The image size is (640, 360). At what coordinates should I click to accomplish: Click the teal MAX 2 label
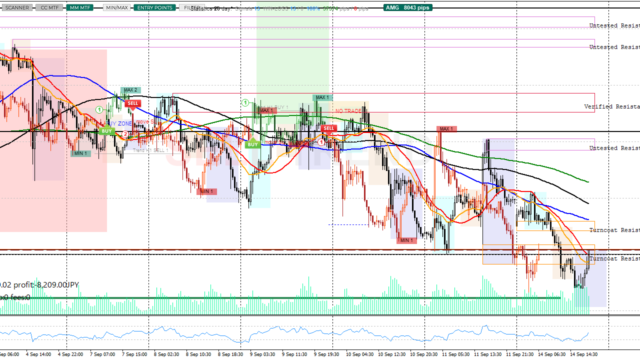pos(130,90)
